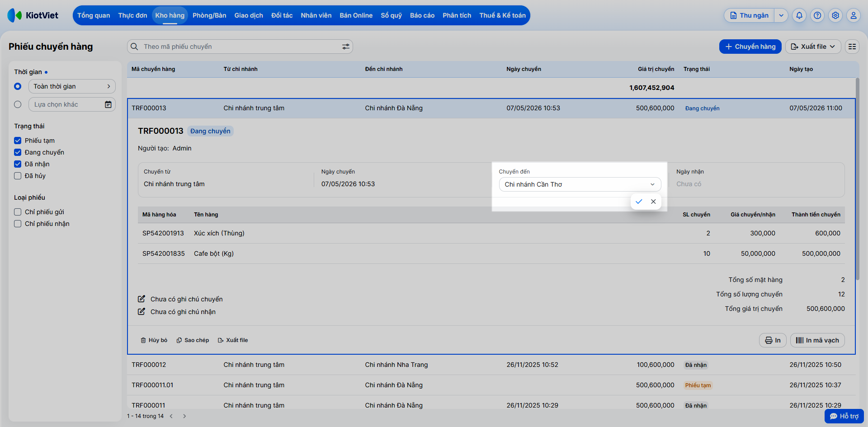
Task: Open the help question mark icon
Action: [817, 15]
